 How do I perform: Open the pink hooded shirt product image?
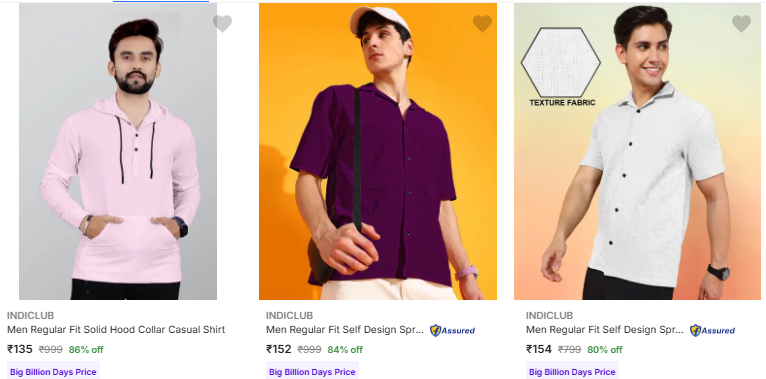click(x=118, y=151)
